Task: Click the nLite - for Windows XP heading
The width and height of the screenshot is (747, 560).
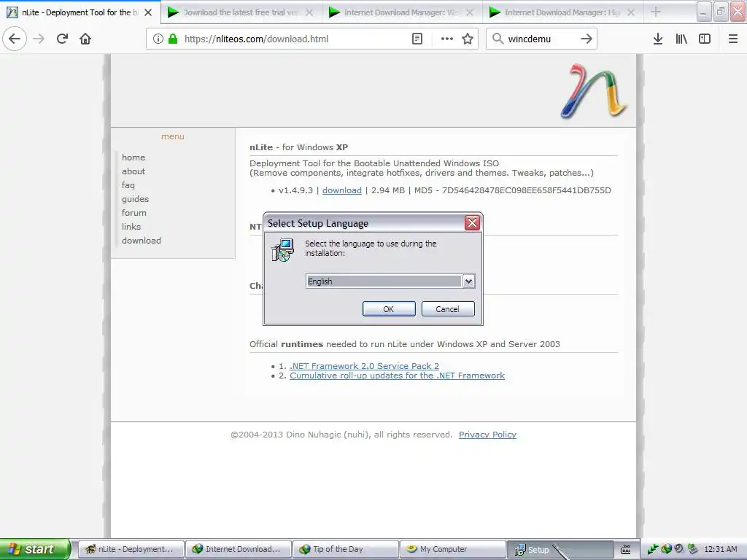Action: 298,147
